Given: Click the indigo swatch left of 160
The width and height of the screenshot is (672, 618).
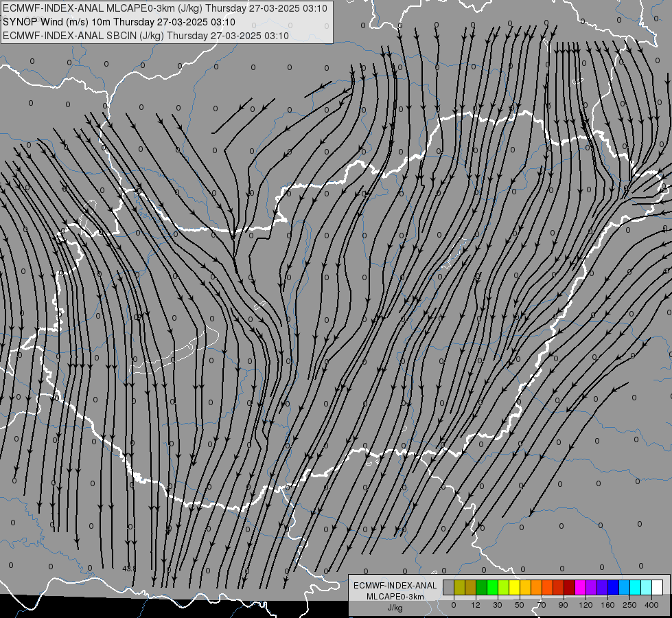Looking at the screenshot, I should (603, 587).
